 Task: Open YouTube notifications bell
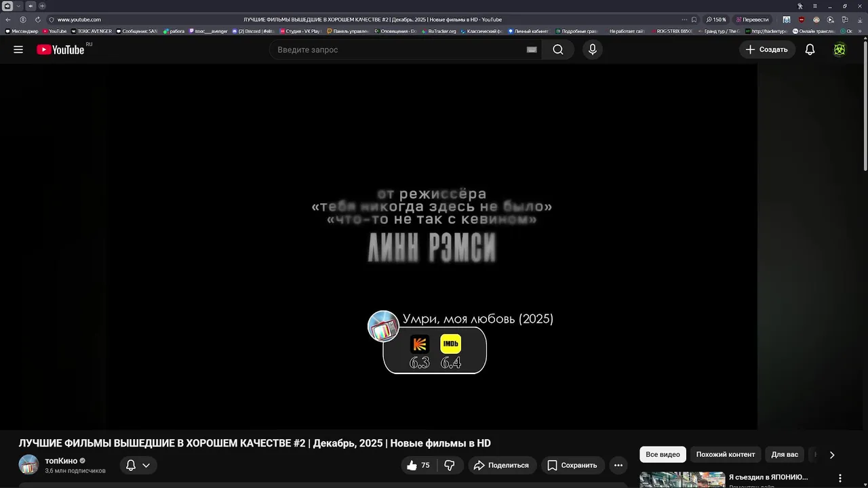point(810,49)
